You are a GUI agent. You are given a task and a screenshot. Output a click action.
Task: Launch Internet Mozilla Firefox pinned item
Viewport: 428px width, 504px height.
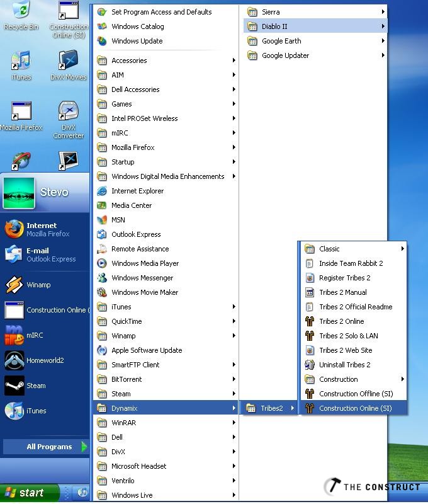(x=45, y=229)
